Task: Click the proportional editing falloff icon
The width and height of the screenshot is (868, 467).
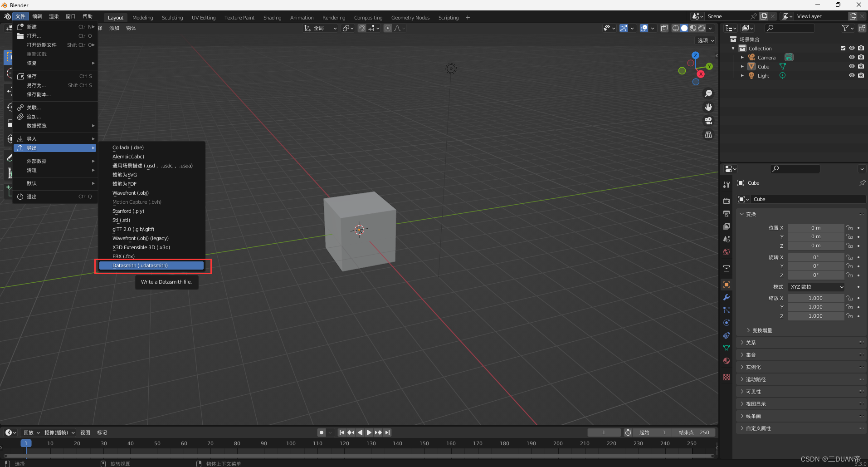Action: click(398, 28)
